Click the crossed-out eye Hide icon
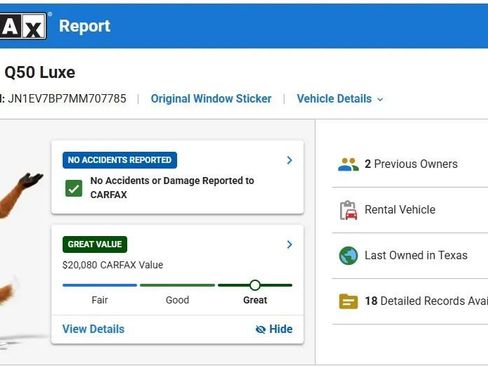 260,329
